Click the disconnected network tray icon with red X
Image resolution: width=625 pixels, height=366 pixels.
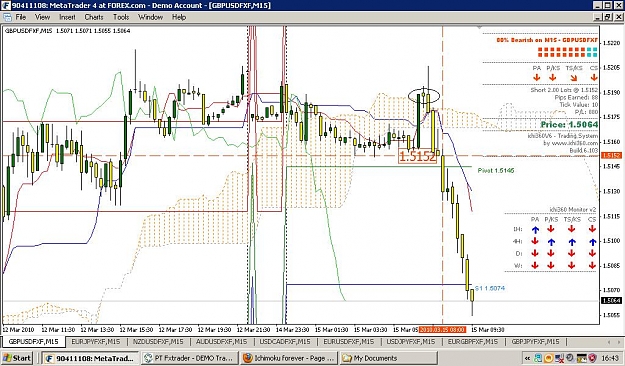(x=559, y=358)
